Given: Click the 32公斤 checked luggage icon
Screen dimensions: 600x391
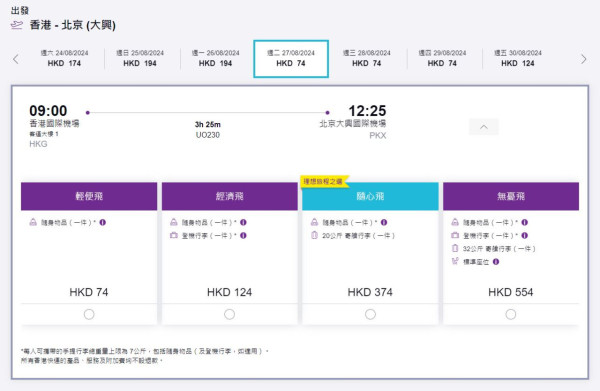Looking at the screenshot, I should 455,248.
